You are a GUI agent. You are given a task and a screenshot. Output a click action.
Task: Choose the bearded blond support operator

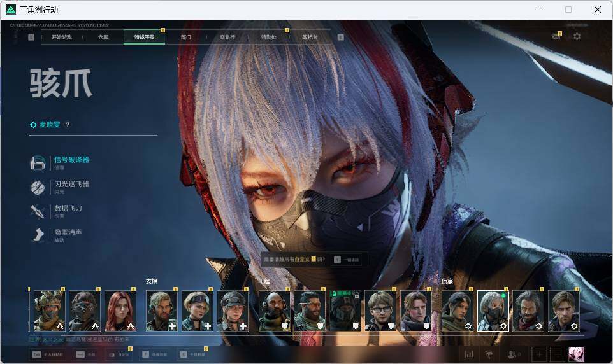coord(161,311)
